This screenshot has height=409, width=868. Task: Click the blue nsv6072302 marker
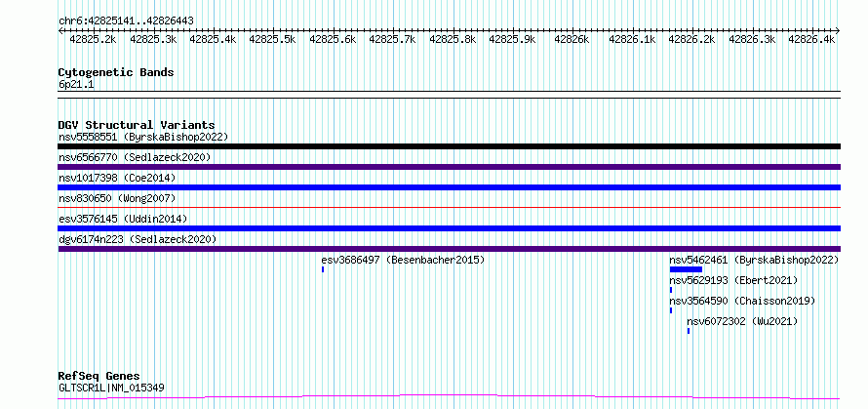(x=689, y=331)
